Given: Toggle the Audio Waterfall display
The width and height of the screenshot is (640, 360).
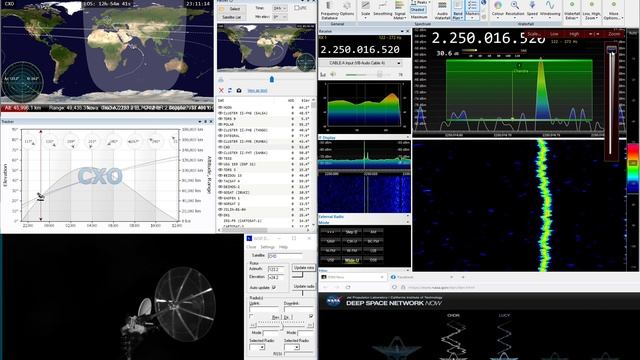Looking at the screenshot, I should point(442,10).
